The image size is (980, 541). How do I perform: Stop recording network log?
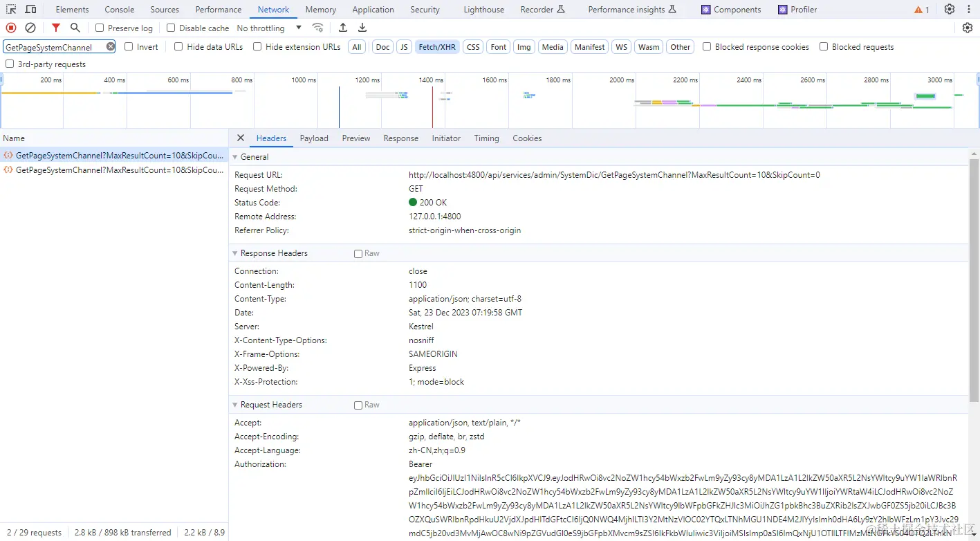11,28
